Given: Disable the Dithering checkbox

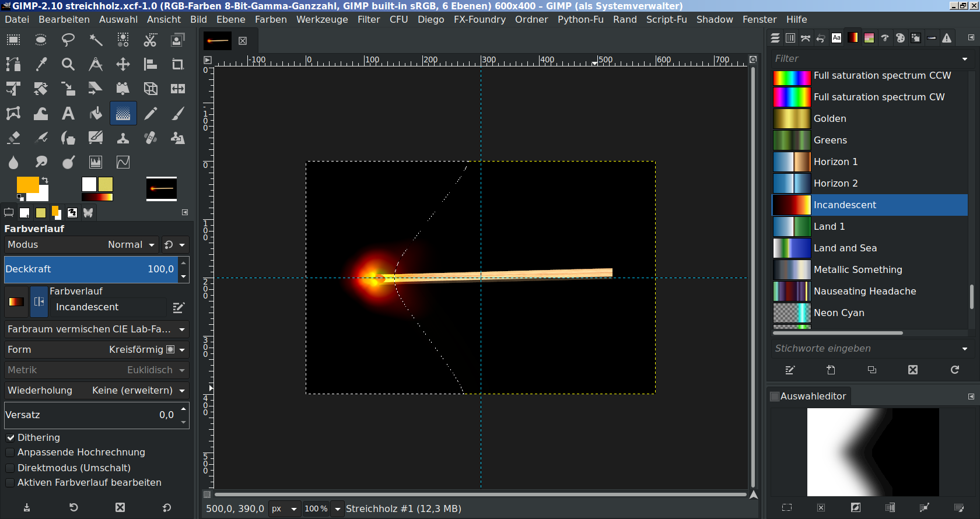Looking at the screenshot, I should (x=10, y=437).
